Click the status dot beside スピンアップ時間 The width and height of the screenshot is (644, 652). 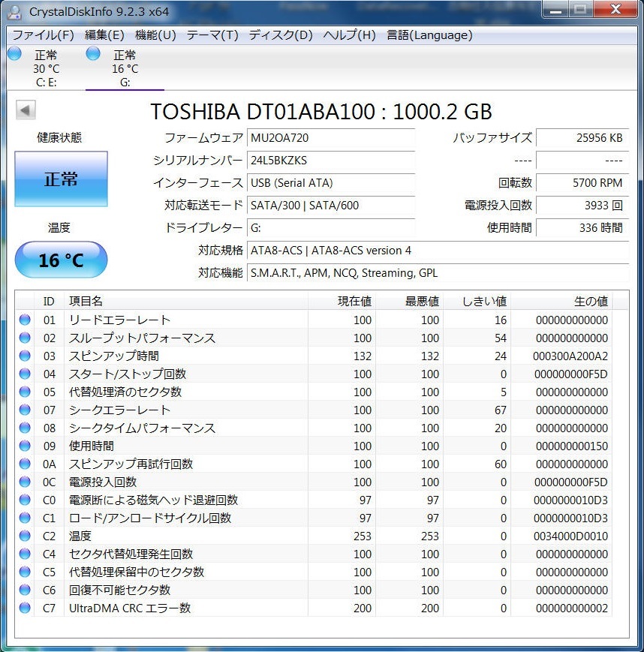click(x=23, y=356)
